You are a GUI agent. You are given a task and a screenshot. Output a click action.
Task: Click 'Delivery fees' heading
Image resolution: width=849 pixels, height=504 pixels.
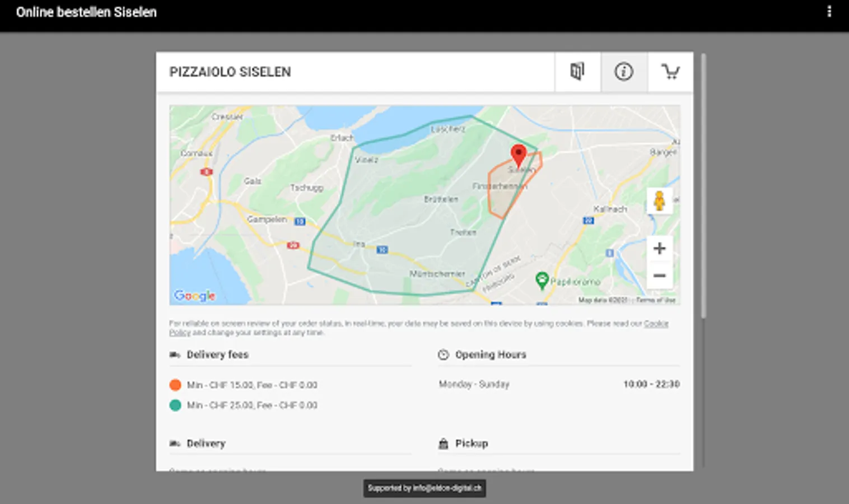coord(217,354)
